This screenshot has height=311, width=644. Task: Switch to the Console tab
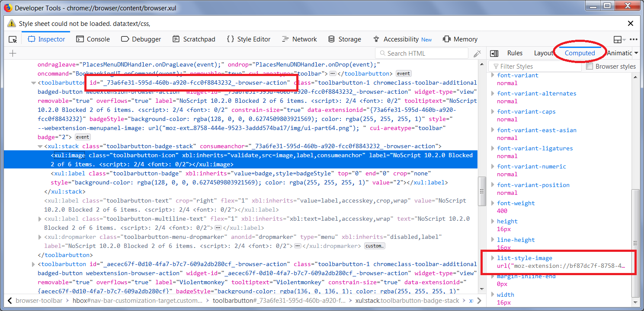point(93,39)
